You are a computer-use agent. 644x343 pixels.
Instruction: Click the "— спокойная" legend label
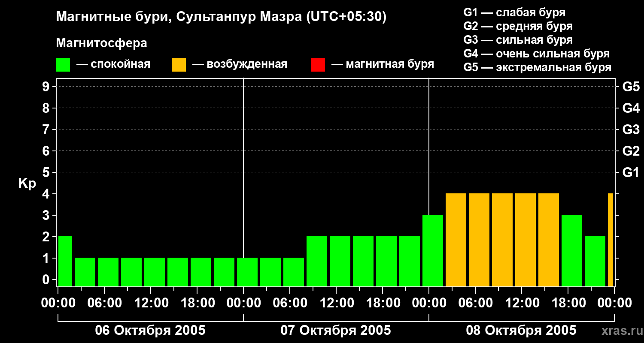pos(113,65)
